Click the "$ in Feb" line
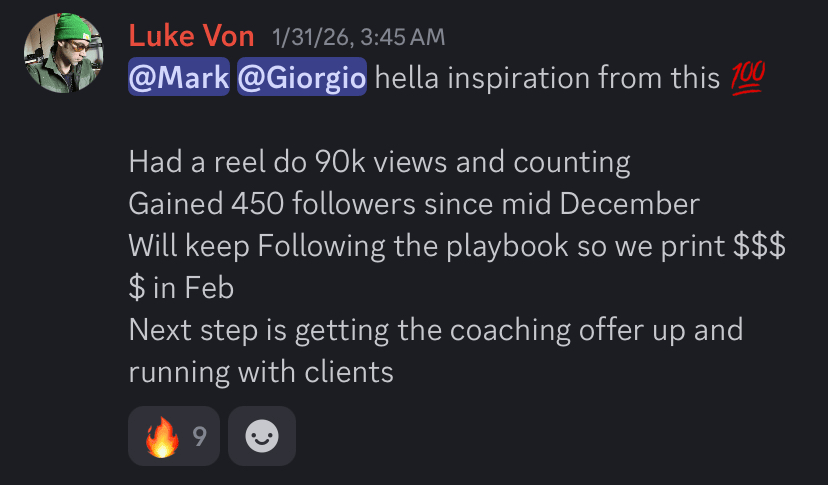Screen dimensions: 828x485 pyautogui.click(x=181, y=288)
